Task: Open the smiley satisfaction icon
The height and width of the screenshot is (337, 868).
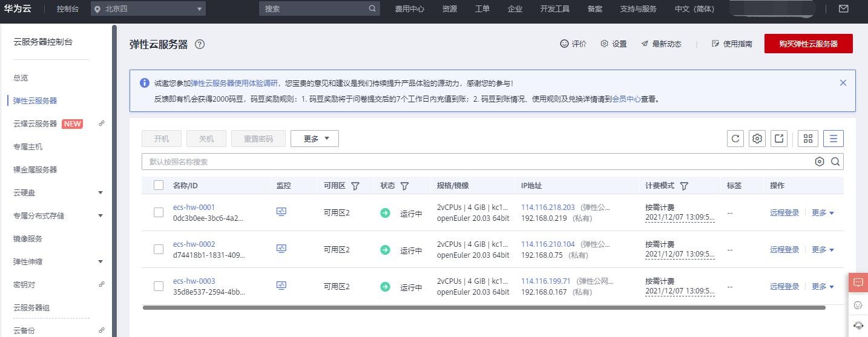Action: (x=858, y=305)
